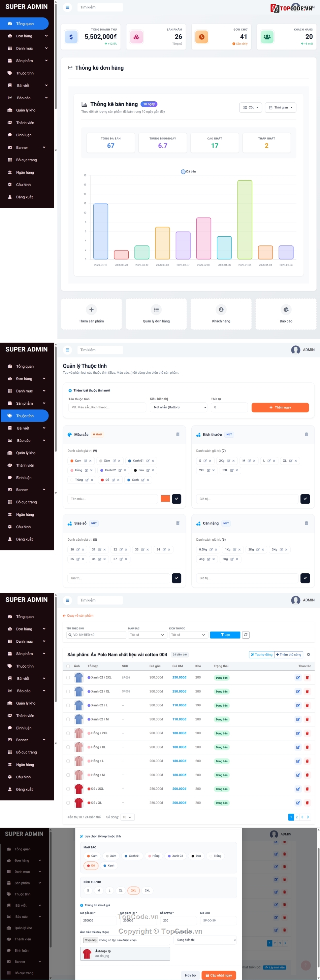Open orange color picker swatch in Màu sắc card
Viewport: 320px width, 980px height.
(165, 499)
